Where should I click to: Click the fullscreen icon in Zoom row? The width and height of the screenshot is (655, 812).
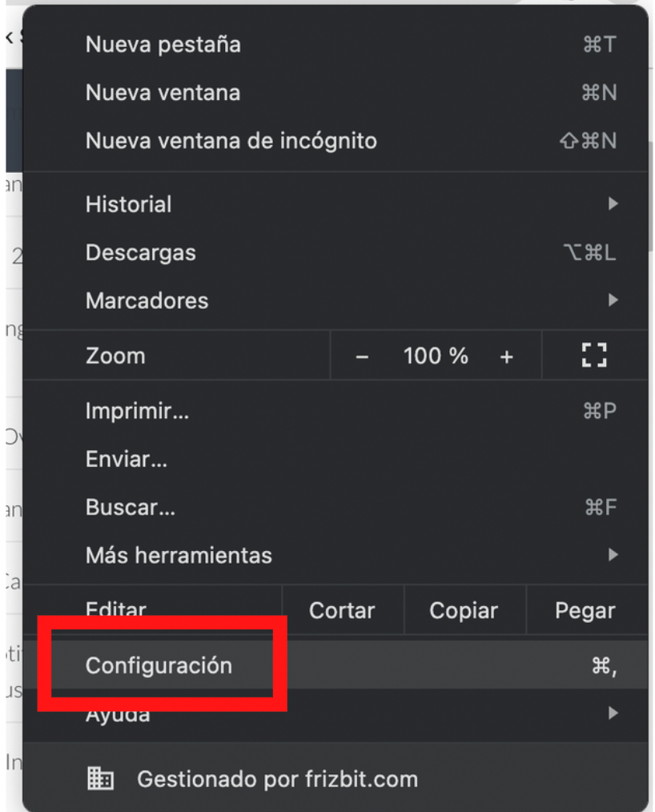594,356
